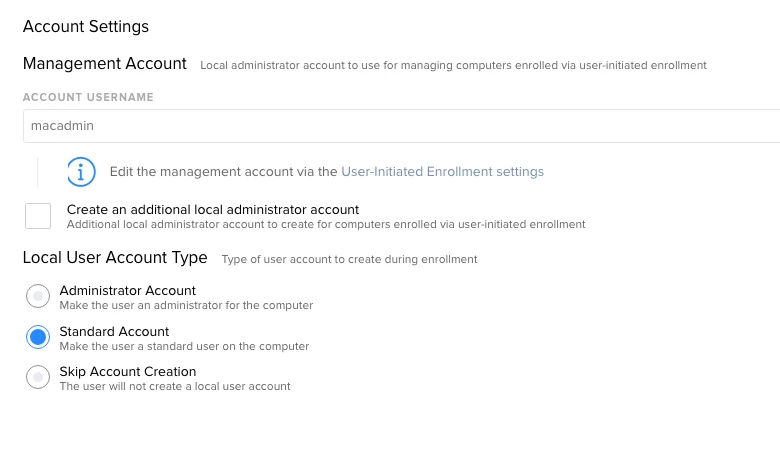
Task: Click 'The user will not create' description text
Action: pos(175,386)
